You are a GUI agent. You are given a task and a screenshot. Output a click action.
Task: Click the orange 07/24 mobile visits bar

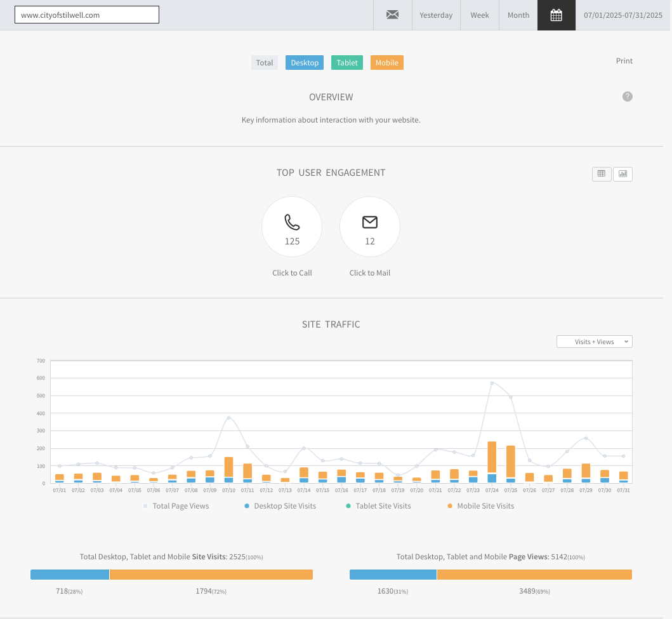[492, 457]
